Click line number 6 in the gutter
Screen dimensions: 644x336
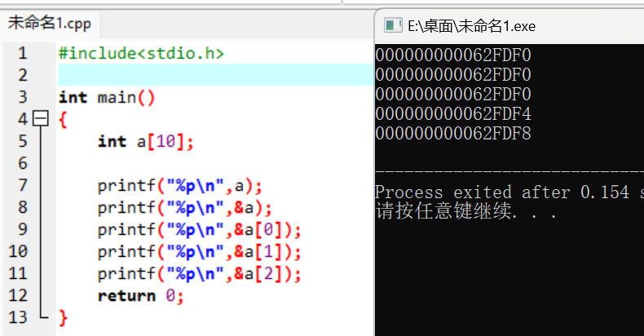click(x=23, y=163)
